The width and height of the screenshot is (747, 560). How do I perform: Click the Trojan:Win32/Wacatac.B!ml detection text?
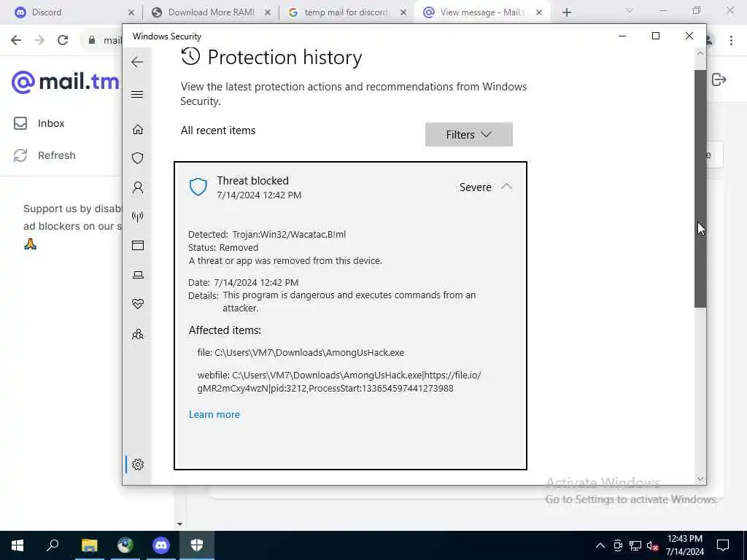click(x=289, y=234)
